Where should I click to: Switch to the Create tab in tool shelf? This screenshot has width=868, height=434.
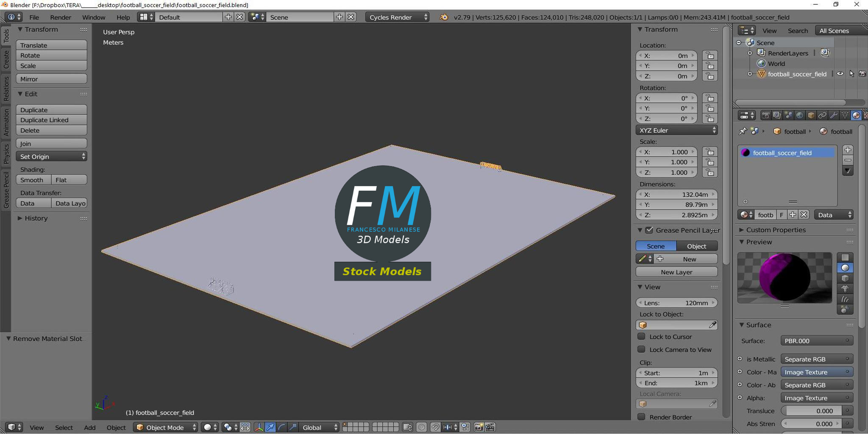coord(6,59)
